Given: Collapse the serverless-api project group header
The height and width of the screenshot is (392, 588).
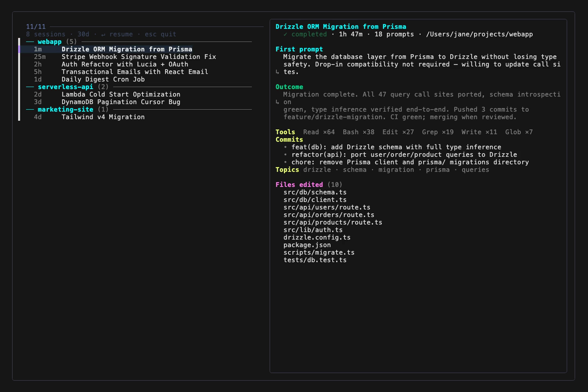Looking at the screenshot, I should point(139,87).
